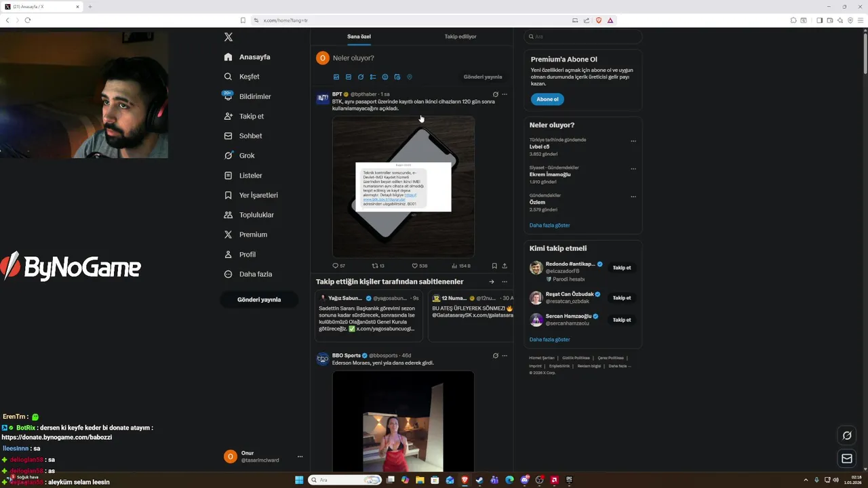Toggle the browser sidebar panel
This screenshot has width=868, height=488.
819,20
